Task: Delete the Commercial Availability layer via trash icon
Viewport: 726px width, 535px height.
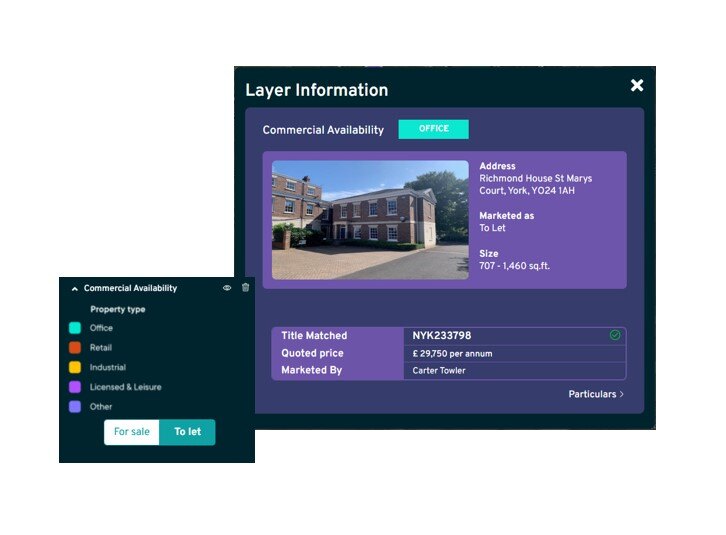Action: (245, 288)
